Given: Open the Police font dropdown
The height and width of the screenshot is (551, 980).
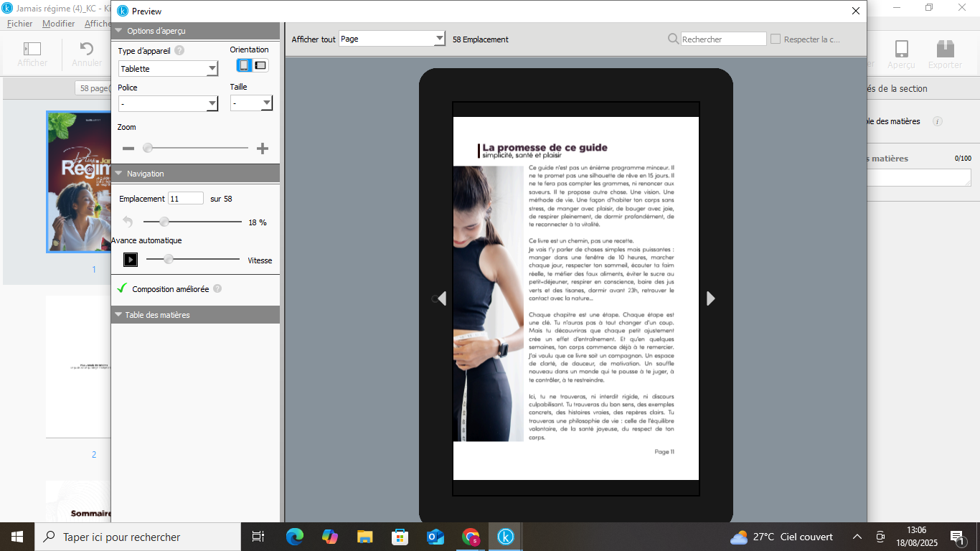Looking at the screenshot, I should (x=168, y=104).
